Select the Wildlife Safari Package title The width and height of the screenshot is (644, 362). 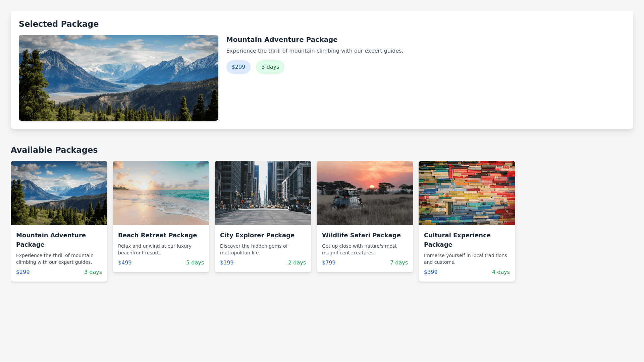[x=361, y=235]
